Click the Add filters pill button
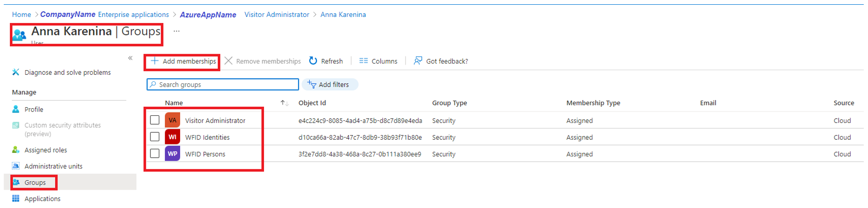The height and width of the screenshot is (208, 868). pyautogui.click(x=330, y=84)
